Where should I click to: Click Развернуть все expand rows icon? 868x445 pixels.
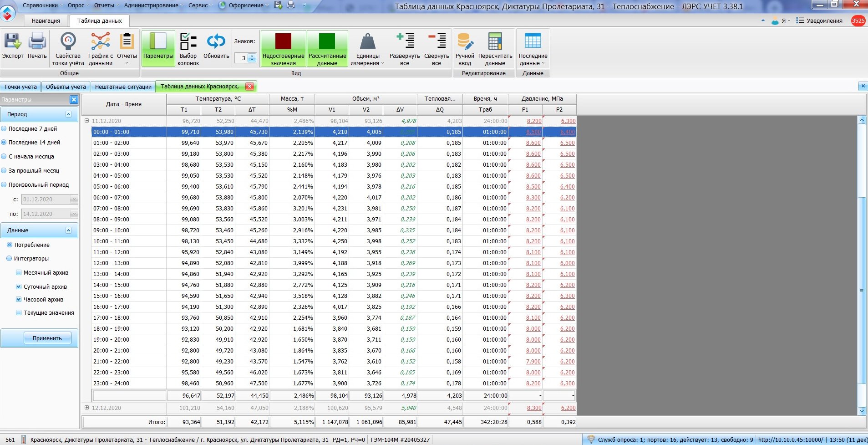point(405,41)
